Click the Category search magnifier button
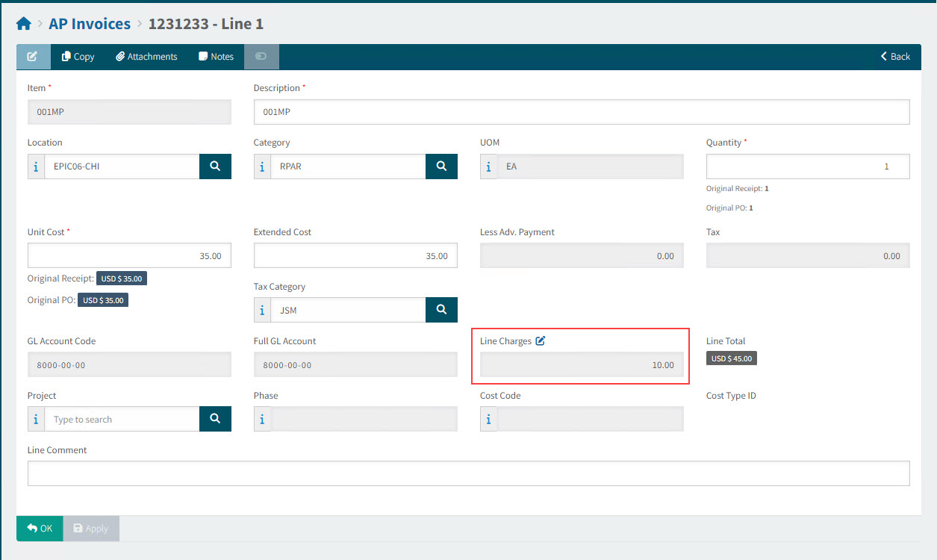Viewport: 937px width, 560px height. point(441,167)
